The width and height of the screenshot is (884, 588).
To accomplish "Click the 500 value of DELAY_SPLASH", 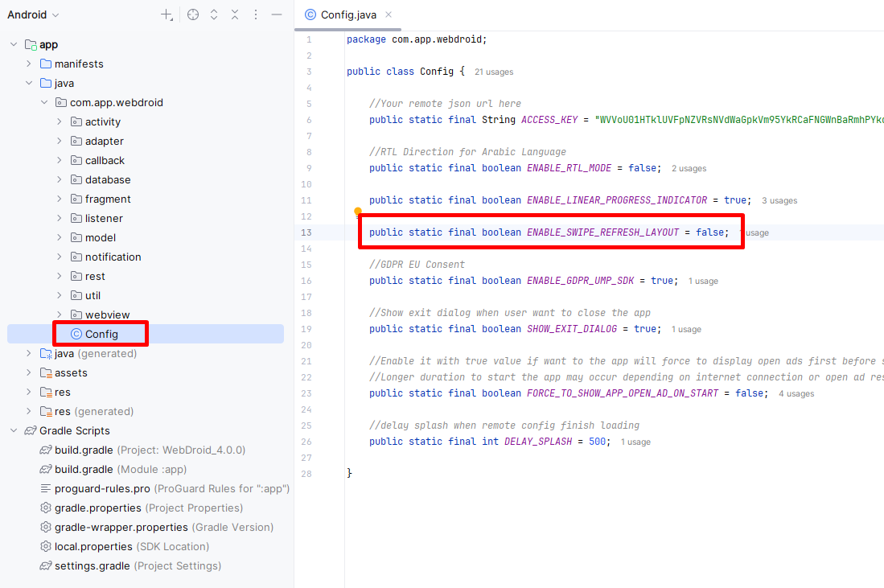I will coord(597,442).
